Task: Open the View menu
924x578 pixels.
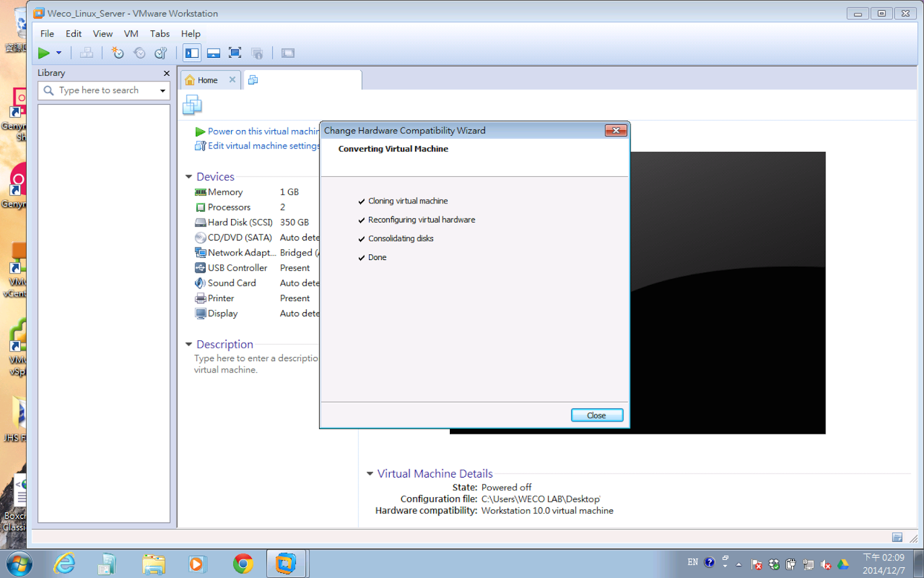Action: [103, 34]
